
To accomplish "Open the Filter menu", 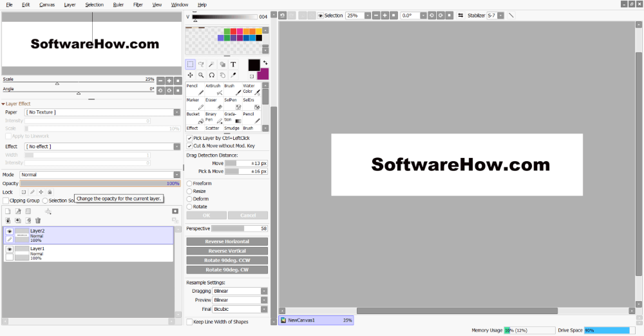I will 138,5.
